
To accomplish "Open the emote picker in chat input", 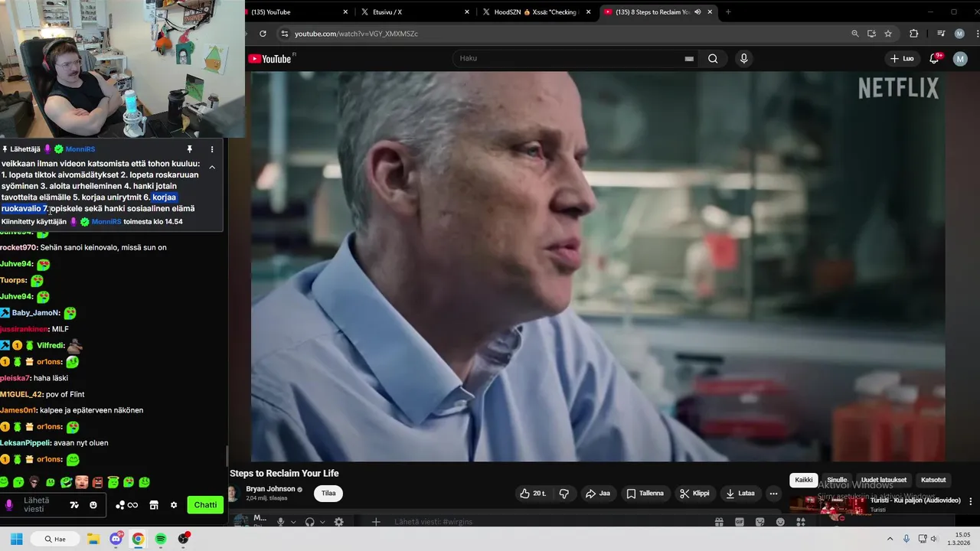I will point(93,505).
